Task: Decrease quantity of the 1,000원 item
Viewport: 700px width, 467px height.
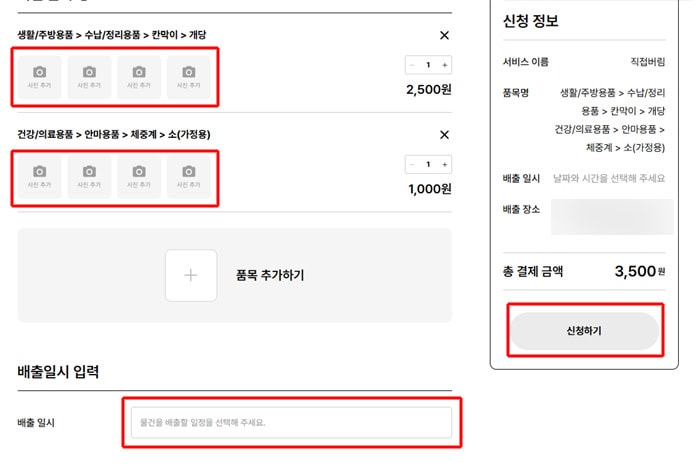Action: pyautogui.click(x=412, y=165)
